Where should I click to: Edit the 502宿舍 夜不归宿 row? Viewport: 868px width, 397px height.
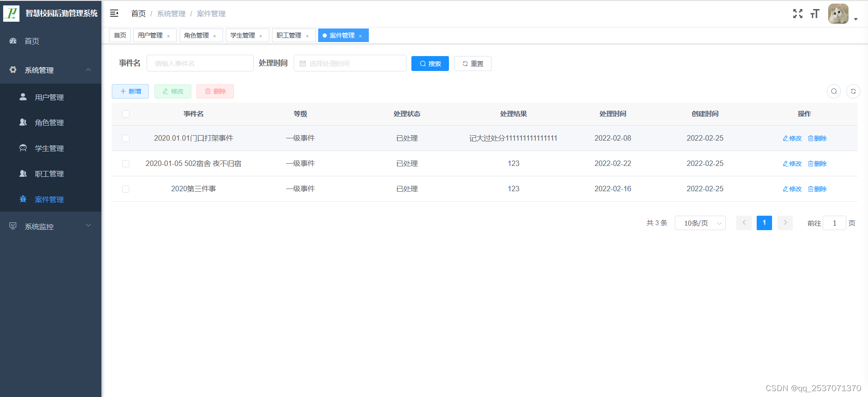point(792,164)
